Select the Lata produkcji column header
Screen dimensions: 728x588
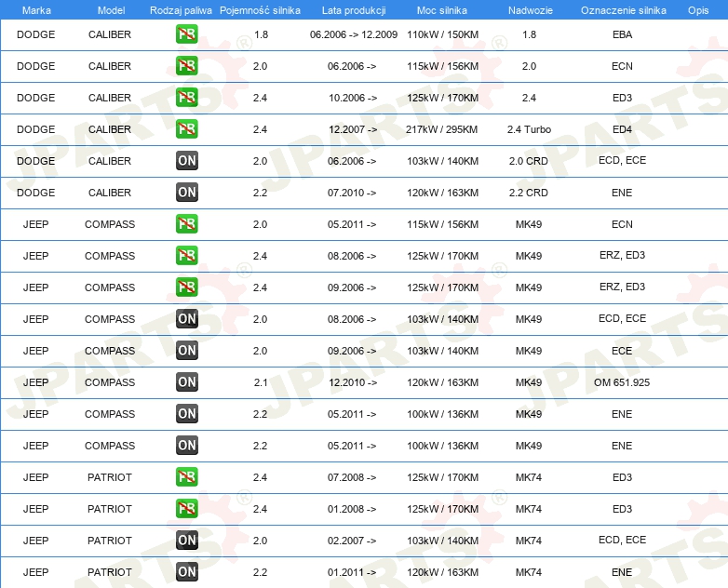pos(352,9)
